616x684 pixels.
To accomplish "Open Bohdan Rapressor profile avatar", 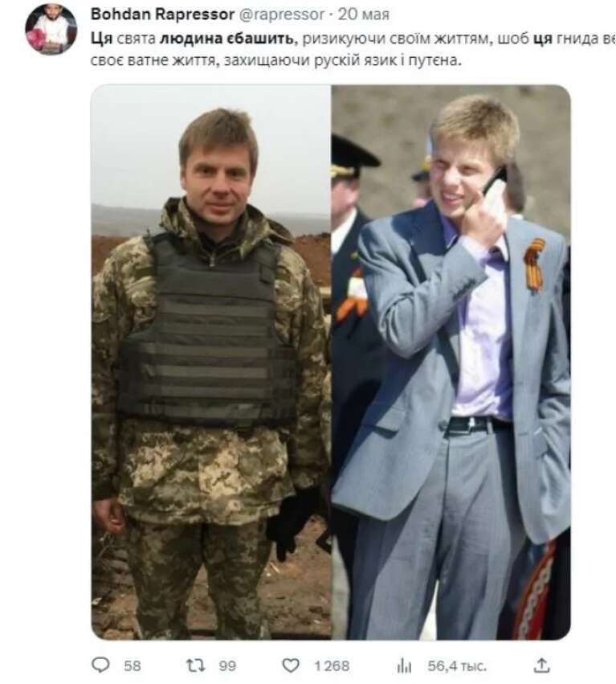I will [x=51, y=30].
